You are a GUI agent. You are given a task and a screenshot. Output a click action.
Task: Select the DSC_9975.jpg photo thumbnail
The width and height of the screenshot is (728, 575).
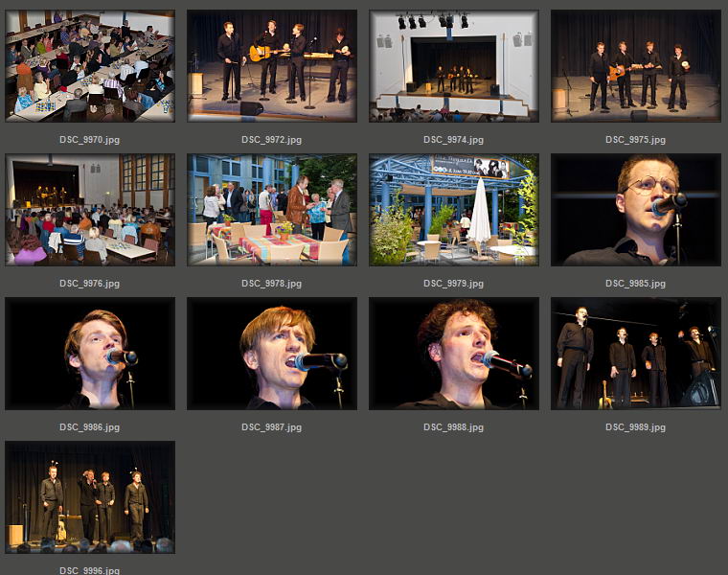[x=635, y=66]
